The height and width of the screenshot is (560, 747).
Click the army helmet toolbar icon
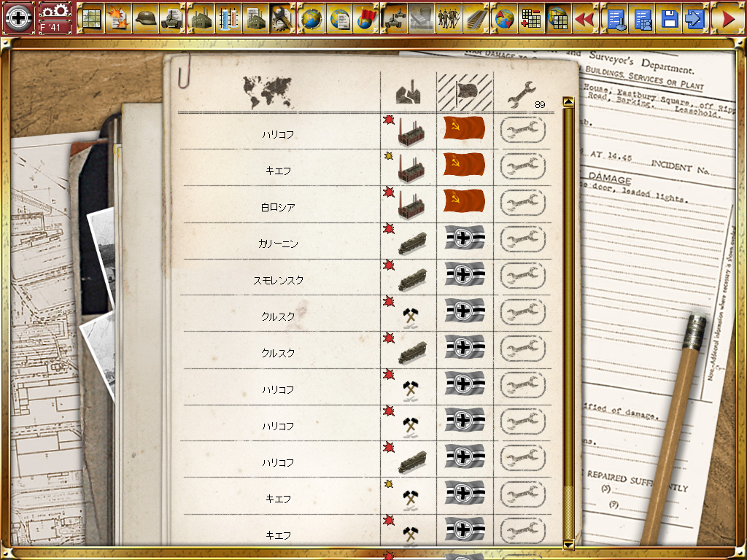[x=145, y=18]
